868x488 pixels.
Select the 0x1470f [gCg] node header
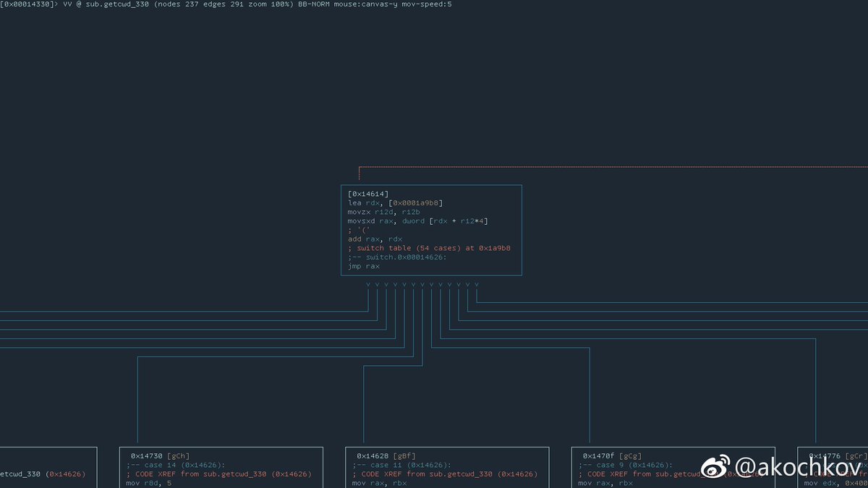coord(611,456)
